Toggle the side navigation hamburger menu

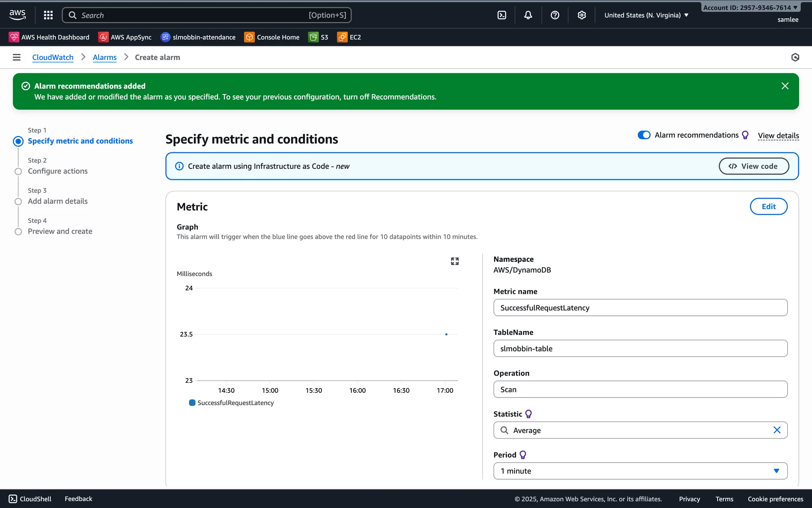(16, 57)
